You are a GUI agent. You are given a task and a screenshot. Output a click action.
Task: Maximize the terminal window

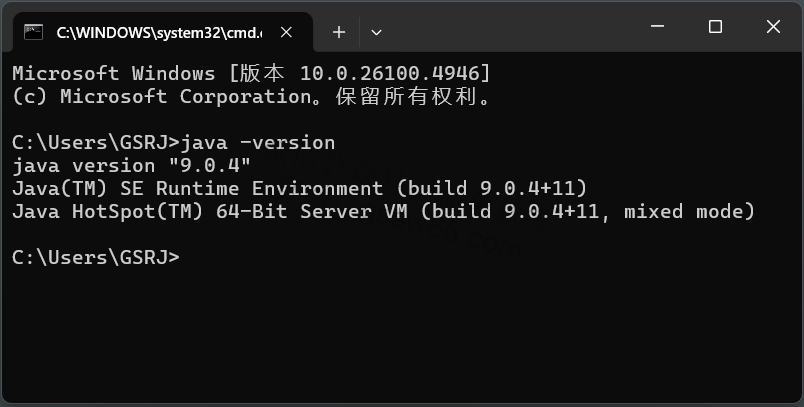click(x=715, y=27)
